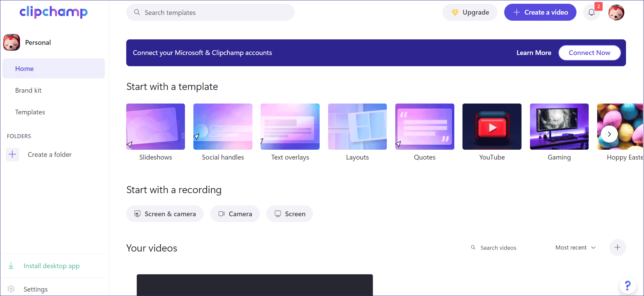Viewport: 644px width, 296px height.
Task: Click the Personal workspace avatar in sidebar
Action: (x=12, y=42)
